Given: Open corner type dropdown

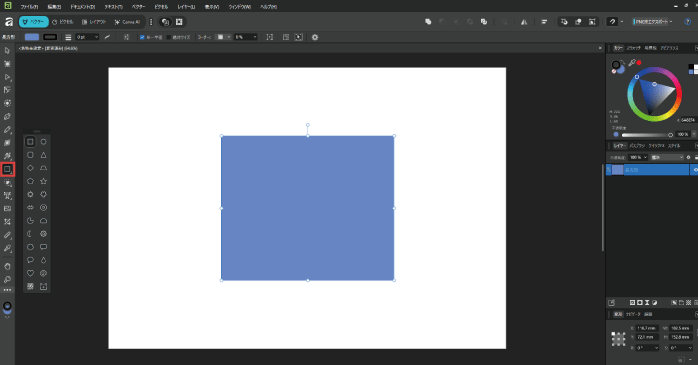Looking at the screenshot, I should point(229,37).
